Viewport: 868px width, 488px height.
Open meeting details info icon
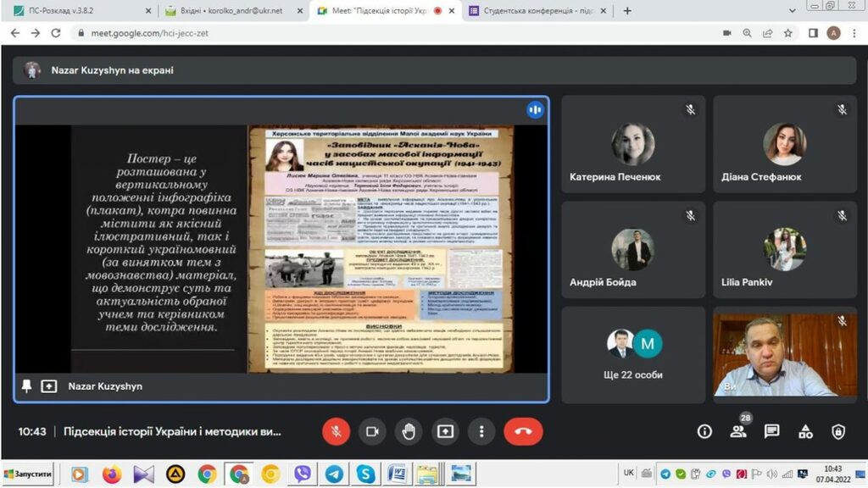[704, 431]
